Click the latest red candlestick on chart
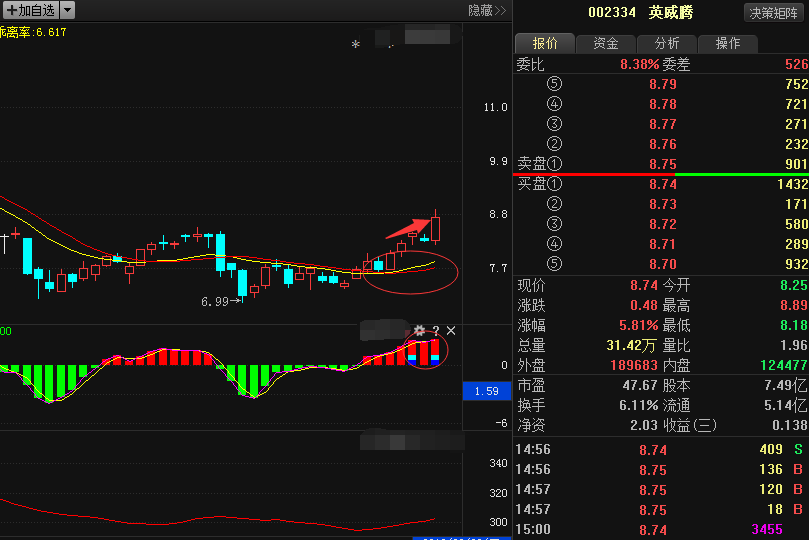The image size is (809, 540). [x=435, y=227]
